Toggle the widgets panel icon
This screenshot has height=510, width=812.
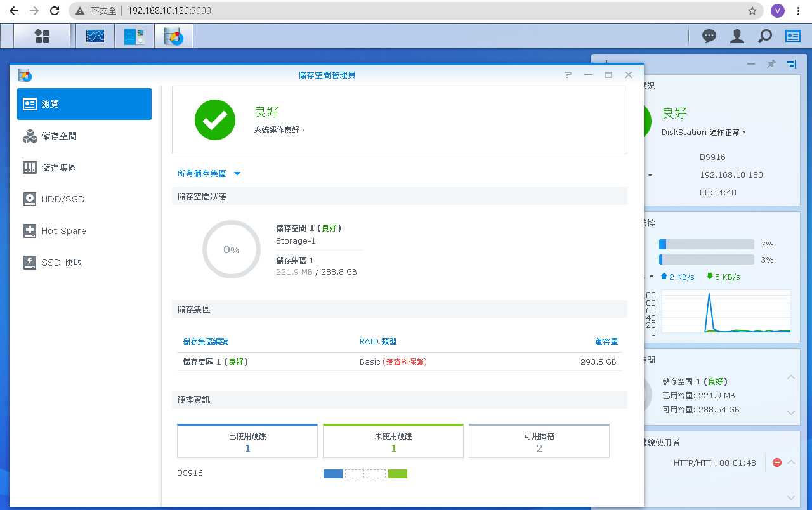pyautogui.click(x=793, y=36)
